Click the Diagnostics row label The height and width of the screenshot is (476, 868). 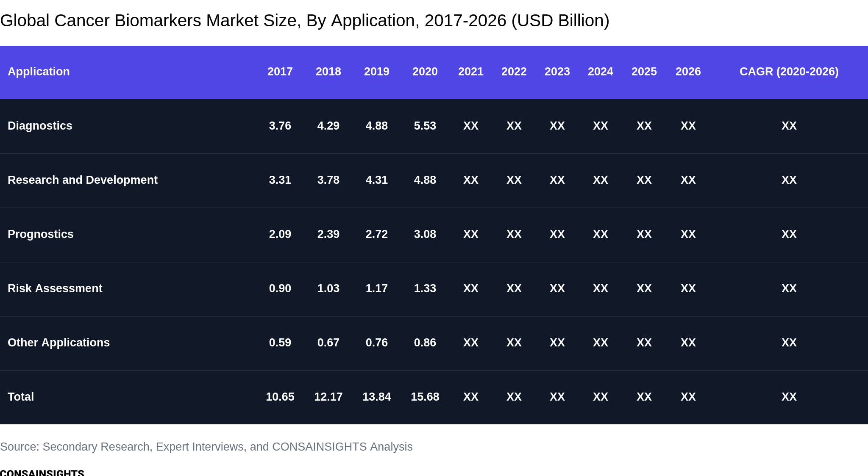click(40, 126)
